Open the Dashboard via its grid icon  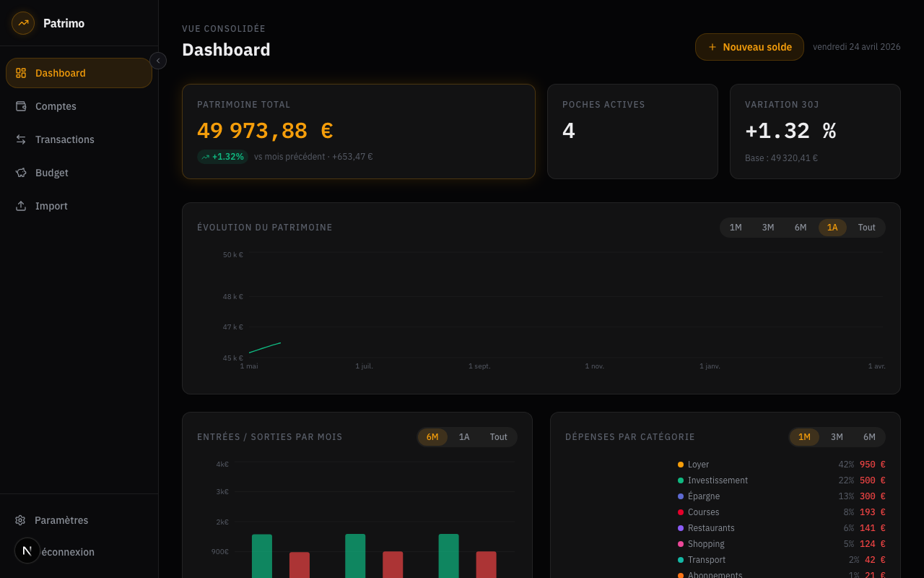[20, 72]
